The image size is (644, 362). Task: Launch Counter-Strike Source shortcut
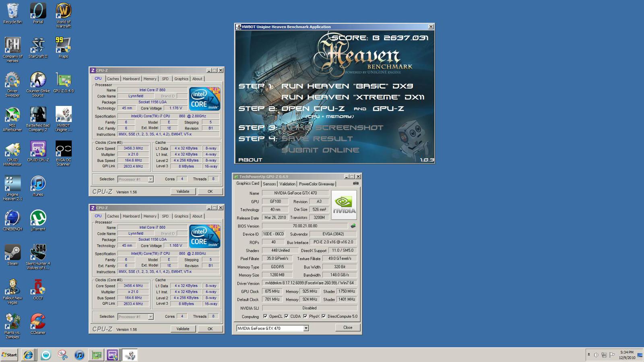coord(38,84)
